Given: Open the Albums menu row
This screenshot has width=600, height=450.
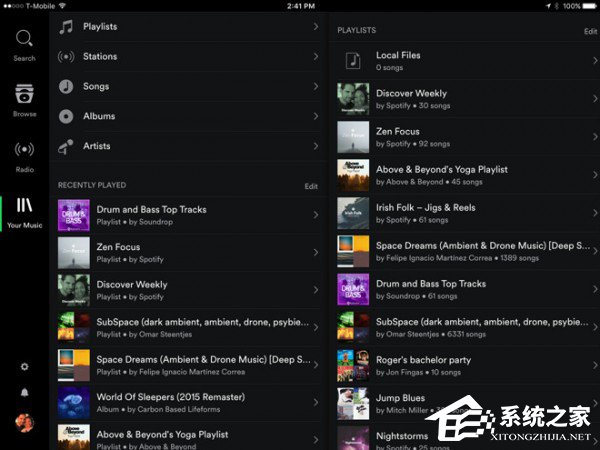Looking at the screenshot, I should tap(189, 116).
